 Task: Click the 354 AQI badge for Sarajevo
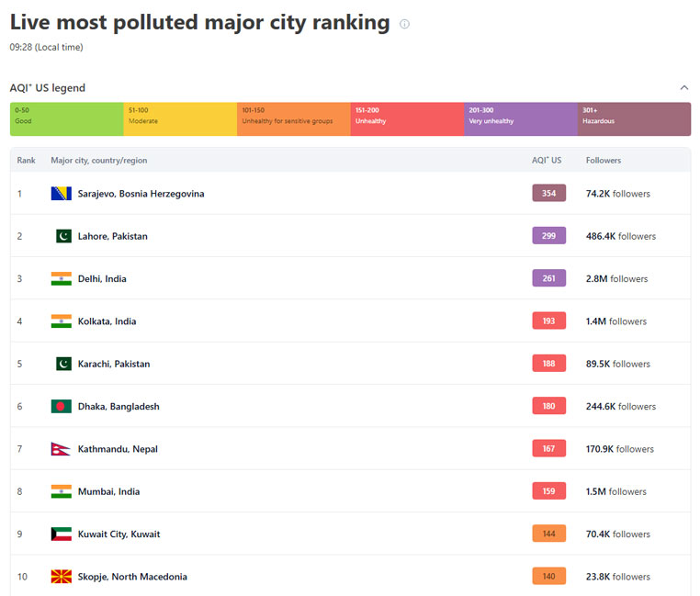click(x=548, y=194)
